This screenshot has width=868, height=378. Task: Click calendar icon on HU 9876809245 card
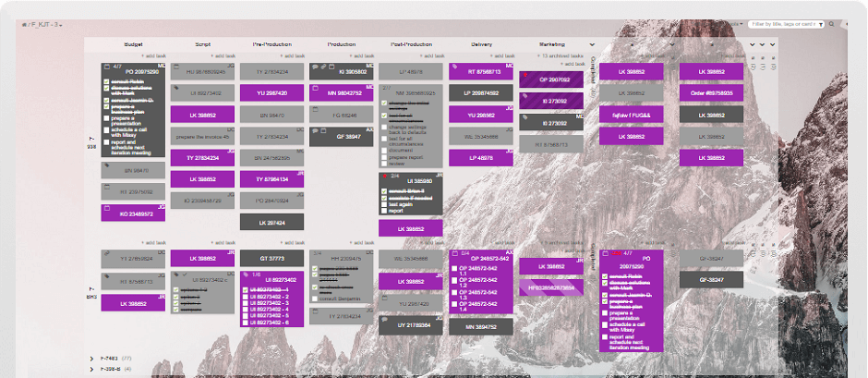[x=176, y=67]
